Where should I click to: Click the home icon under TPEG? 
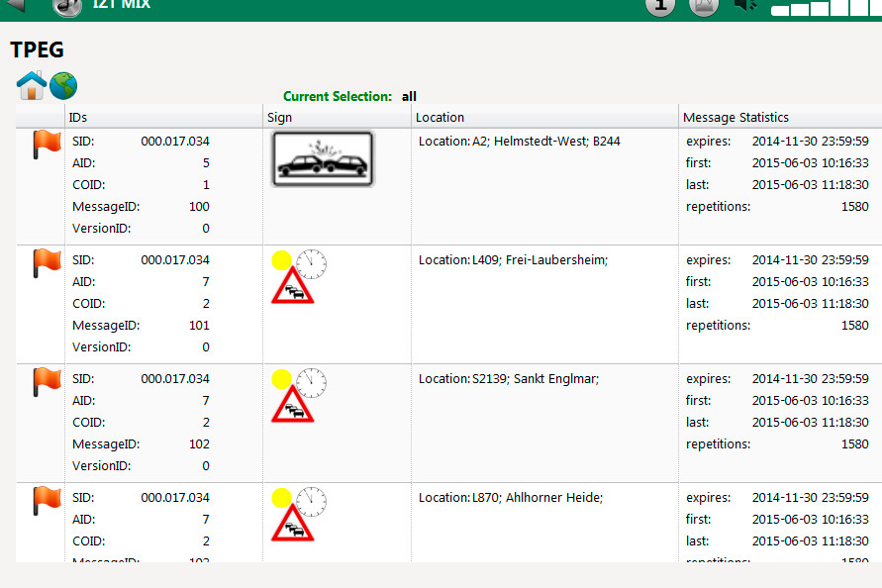(x=32, y=85)
